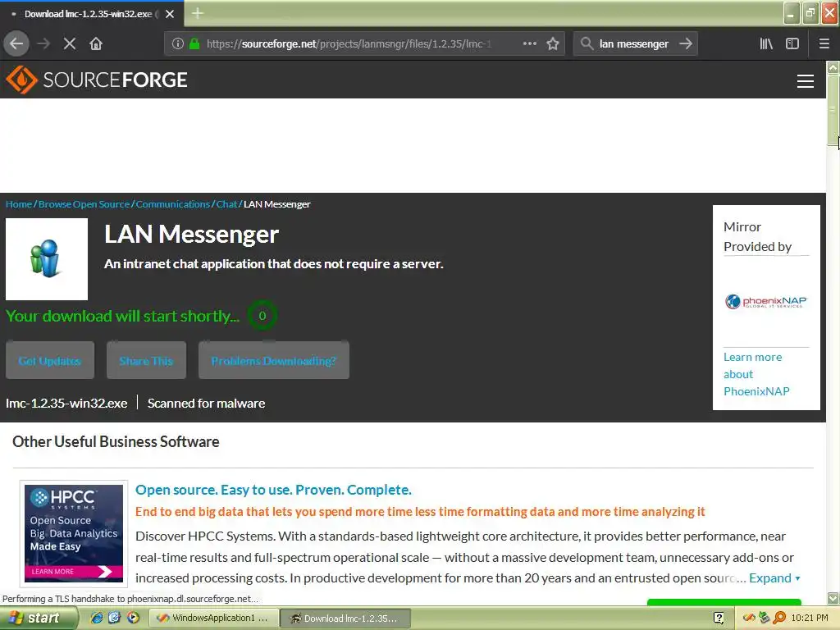Click the 10:21 PM clock
This screenshot has height=630, width=840.
tap(810, 618)
